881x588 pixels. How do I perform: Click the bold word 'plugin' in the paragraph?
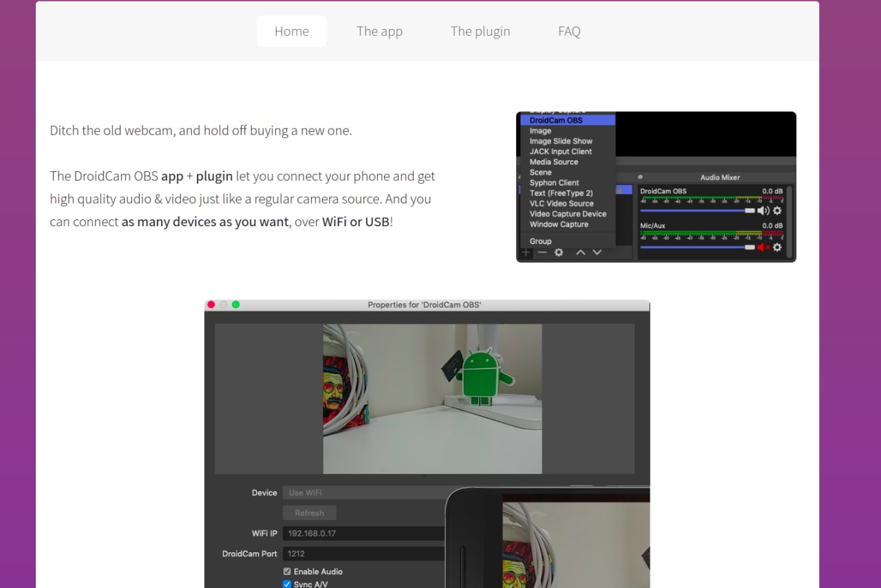[x=214, y=176]
